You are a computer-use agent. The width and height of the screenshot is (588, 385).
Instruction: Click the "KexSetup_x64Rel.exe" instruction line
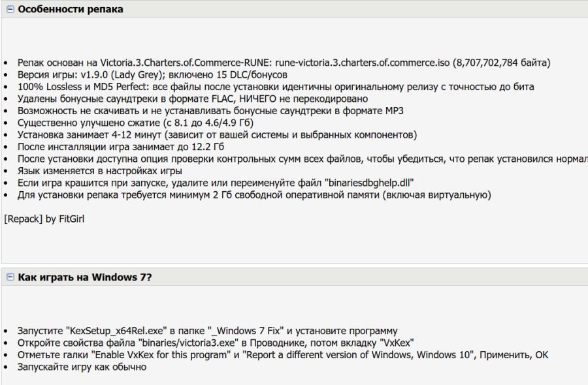point(207,331)
